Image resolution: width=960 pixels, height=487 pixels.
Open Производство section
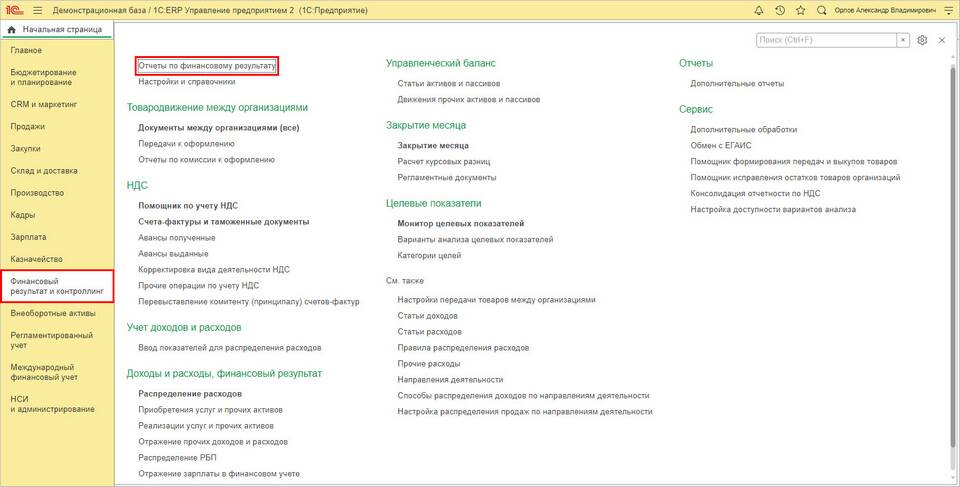click(x=37, y=193)
